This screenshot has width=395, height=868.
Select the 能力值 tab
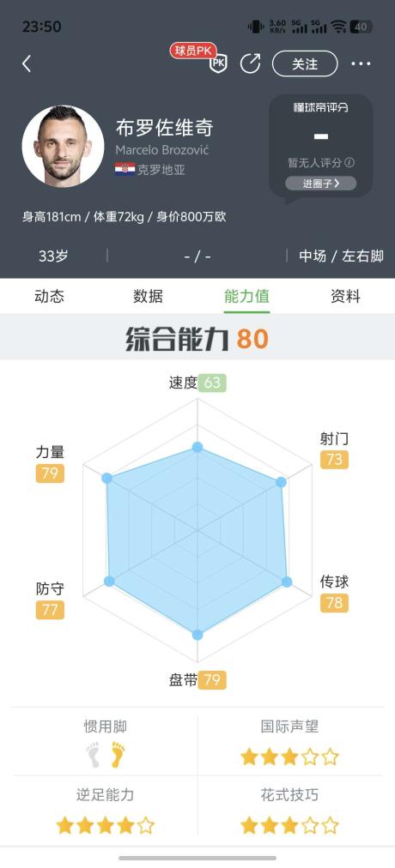[246, 296]
